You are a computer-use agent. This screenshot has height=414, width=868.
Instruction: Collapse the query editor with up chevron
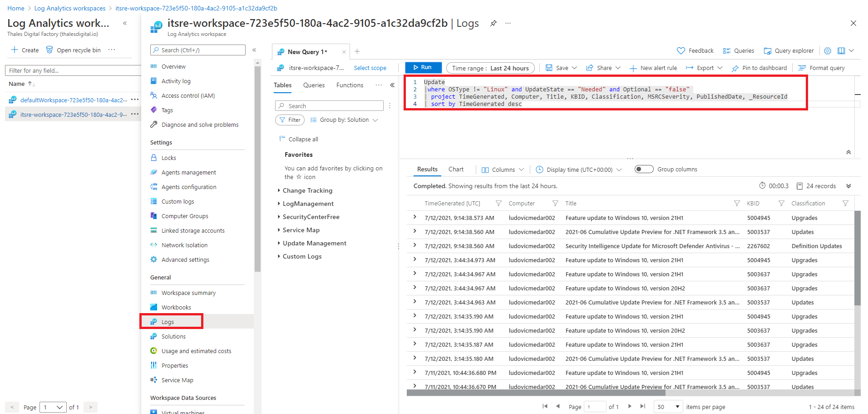pyautogui.click(x=848, y=152)
